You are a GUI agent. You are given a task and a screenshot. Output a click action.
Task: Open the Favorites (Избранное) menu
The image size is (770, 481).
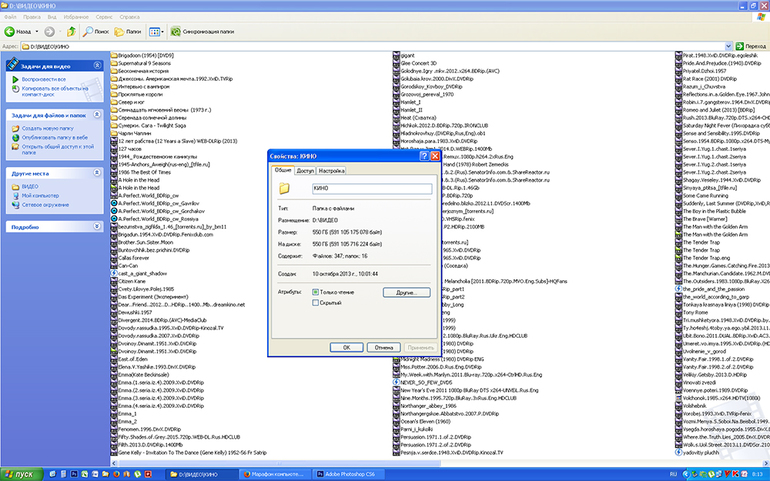tap(74, 17)
